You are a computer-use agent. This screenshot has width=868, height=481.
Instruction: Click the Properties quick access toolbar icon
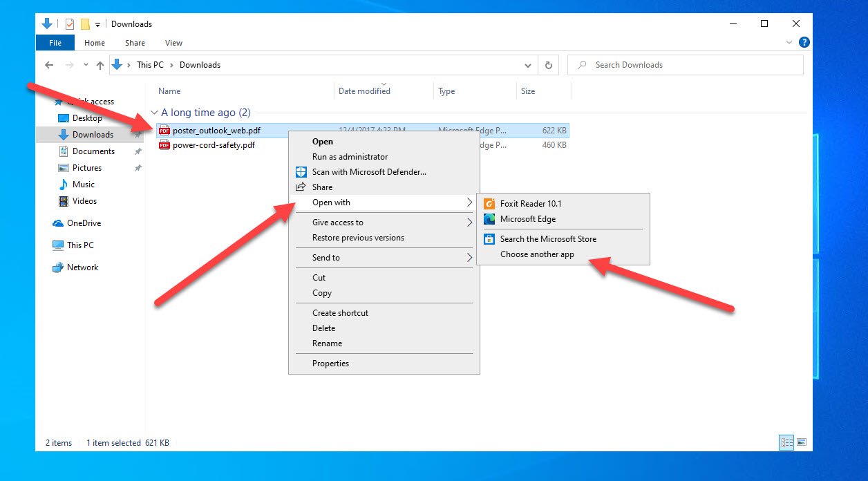(70, 24)
